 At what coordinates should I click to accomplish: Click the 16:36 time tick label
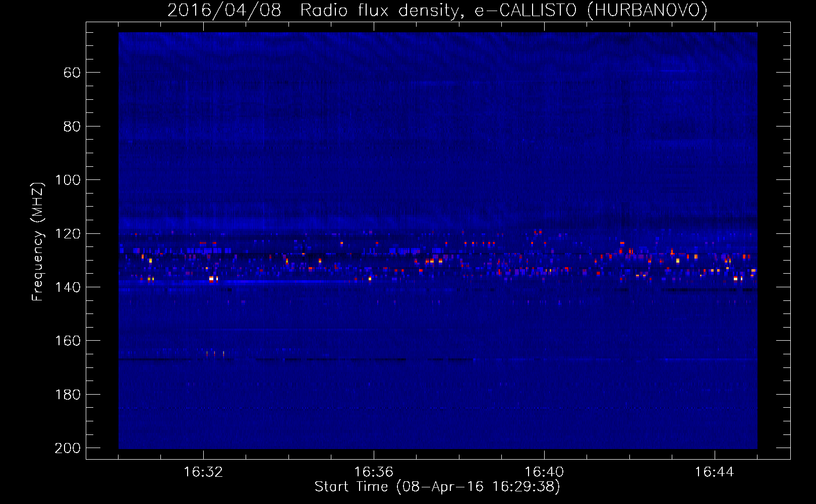click(x=374, y=472)
